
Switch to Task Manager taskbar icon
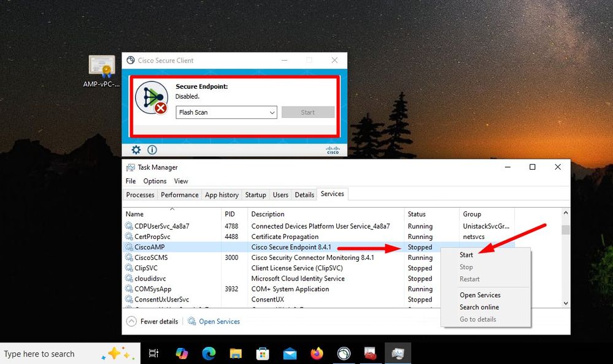[398, 354]
